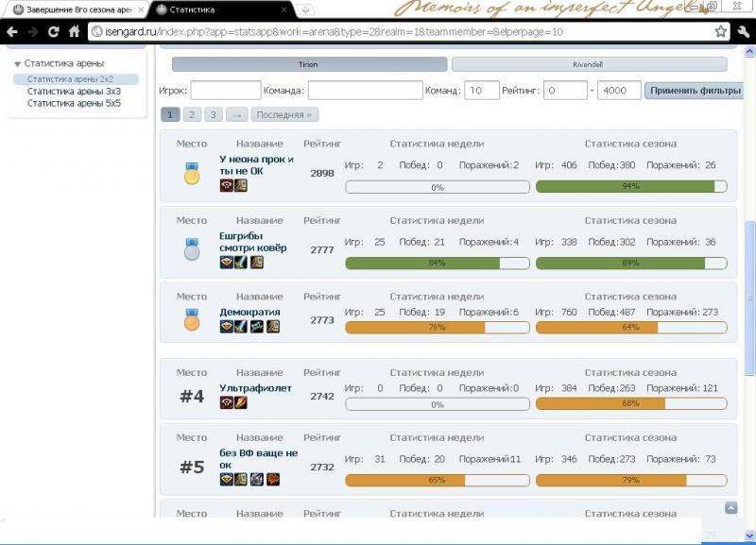Click the bronze medal beside Демократия

[192, 319]
